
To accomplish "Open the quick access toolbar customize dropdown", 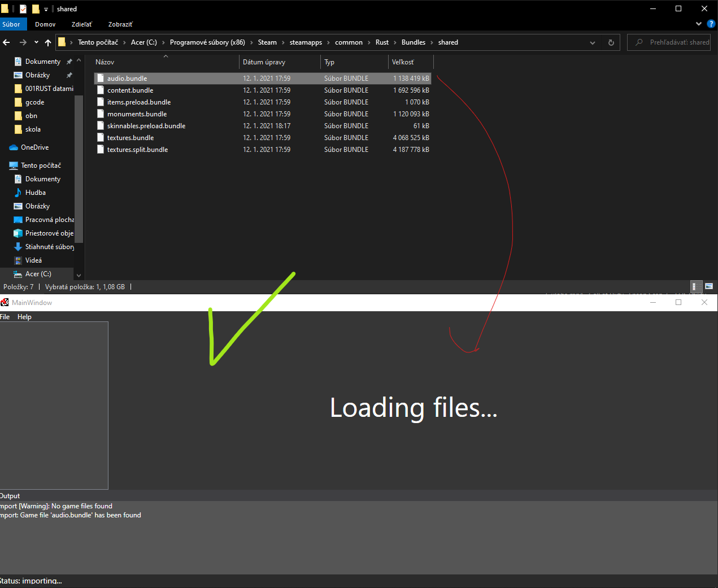I will click(45, 8).
